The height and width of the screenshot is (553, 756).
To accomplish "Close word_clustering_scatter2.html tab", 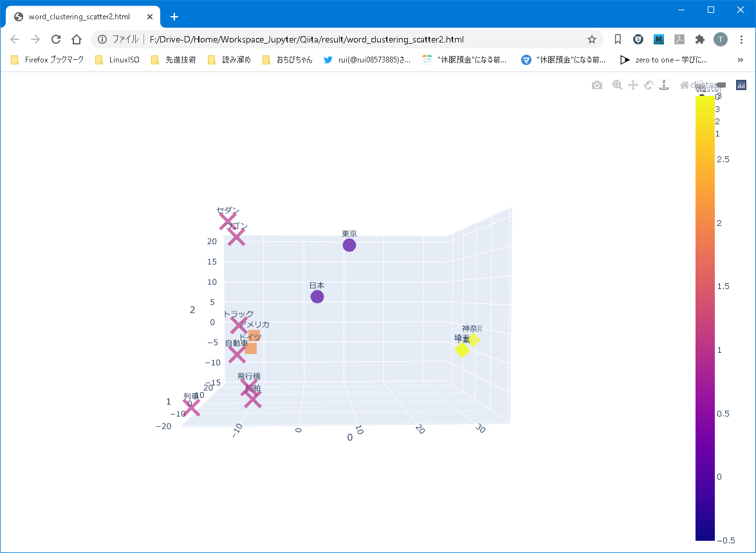I will [x=149, y=16].
